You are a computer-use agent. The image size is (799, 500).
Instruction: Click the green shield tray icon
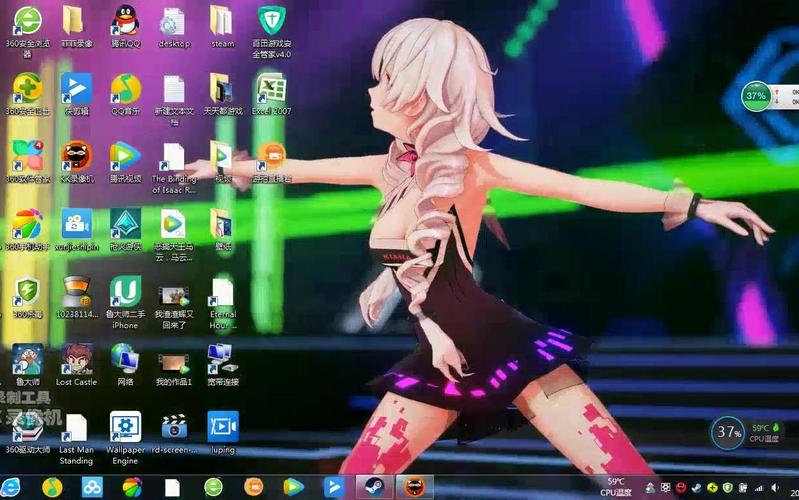click(728, 488)
